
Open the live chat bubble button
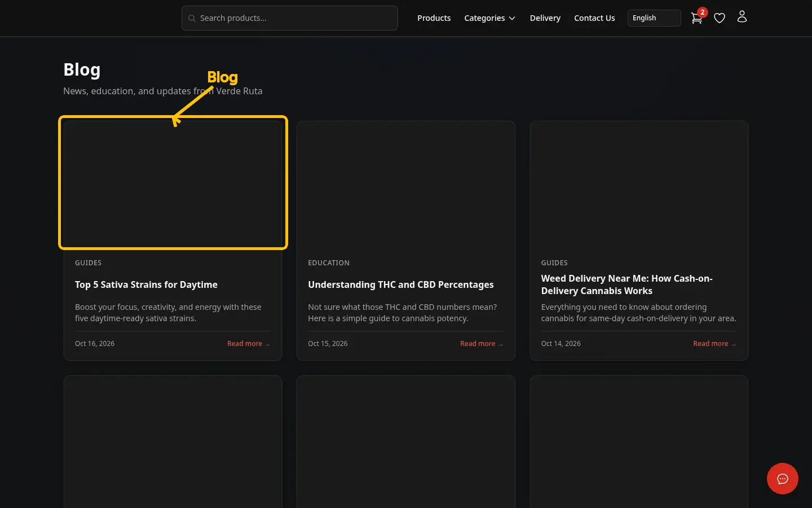click(x=783, y=479)
